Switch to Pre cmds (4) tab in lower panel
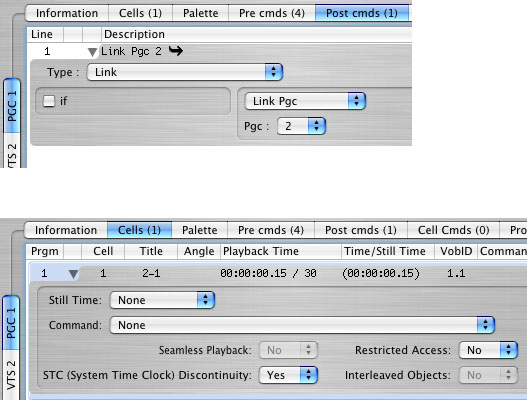Viewport: 527px width, 400px height. tap(271, 230)
